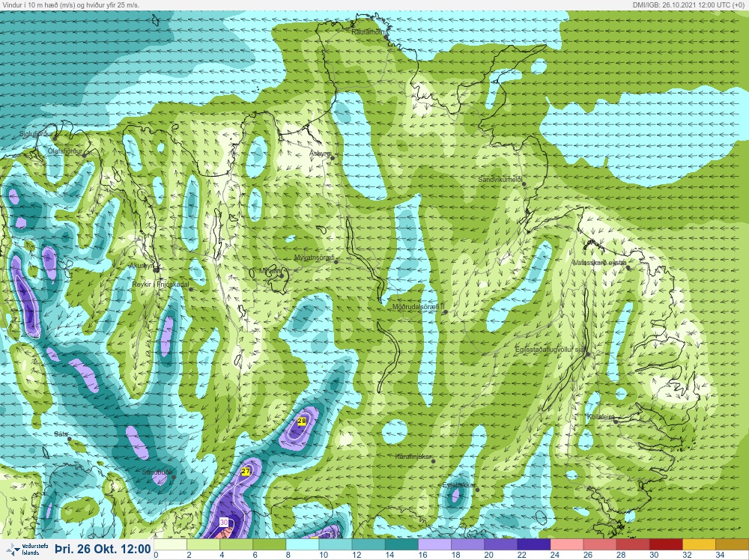This screenshot has width=749, height=560.
Task: Select the 16–18 m/s legend swatch
Action: [434, 545]
